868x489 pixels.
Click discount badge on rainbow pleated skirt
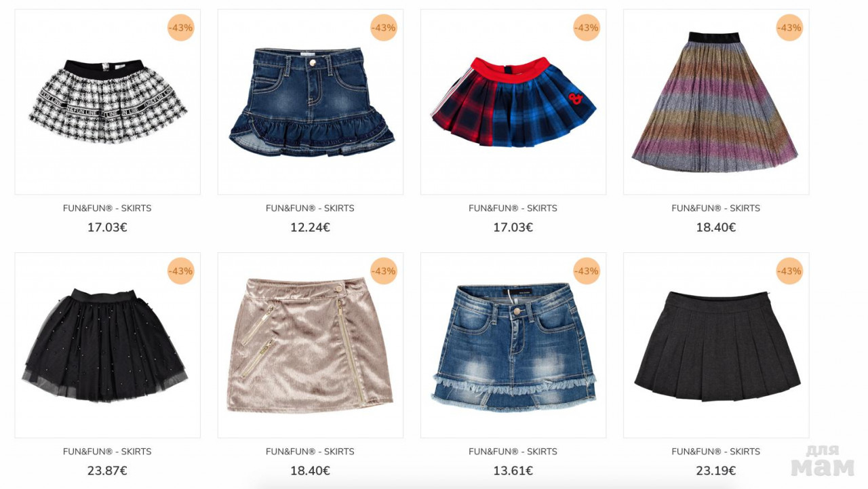(789, 28)
